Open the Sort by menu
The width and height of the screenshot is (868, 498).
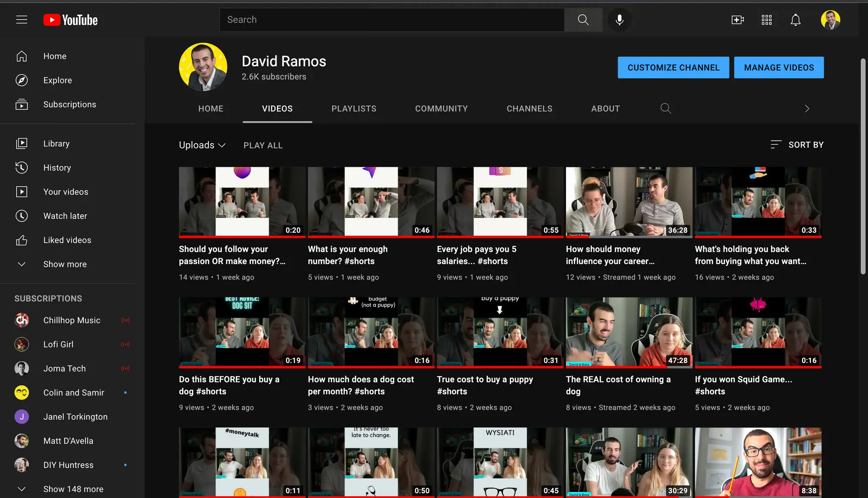pyautogui.click(x=797, y=145)
